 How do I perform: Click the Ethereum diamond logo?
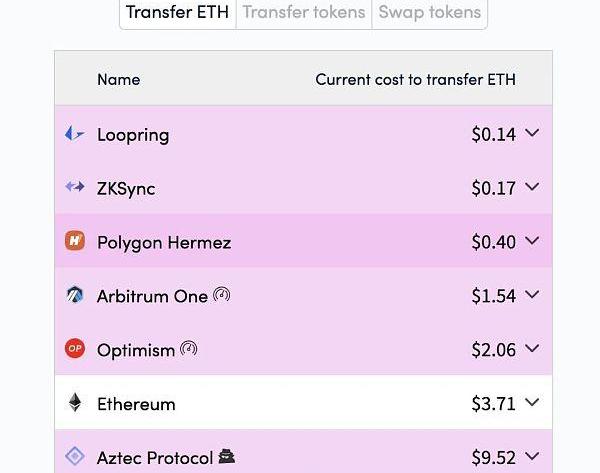coord(75,402)
